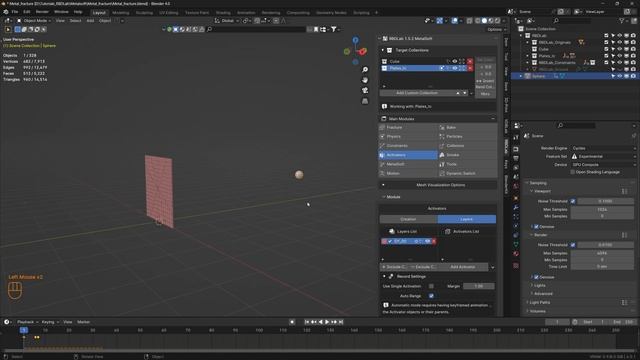Open the Feature Set dropdown
640x360 pixels.
pos(603,156)
